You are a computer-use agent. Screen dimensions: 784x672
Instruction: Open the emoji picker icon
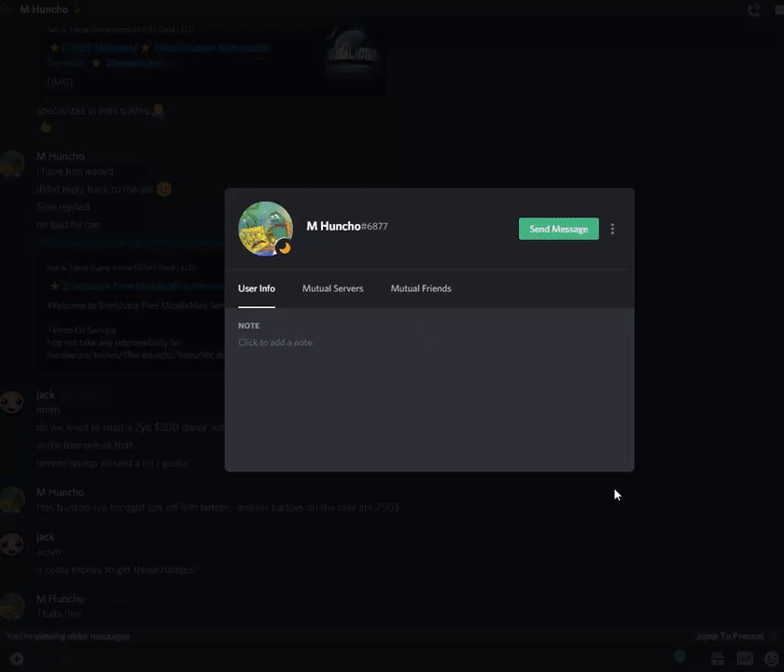click(772, 658)
